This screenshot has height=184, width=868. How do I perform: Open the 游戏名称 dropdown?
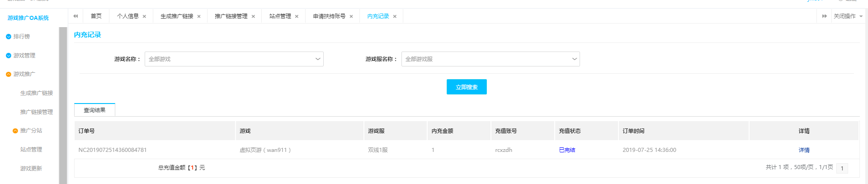click(x=234, y=59)
